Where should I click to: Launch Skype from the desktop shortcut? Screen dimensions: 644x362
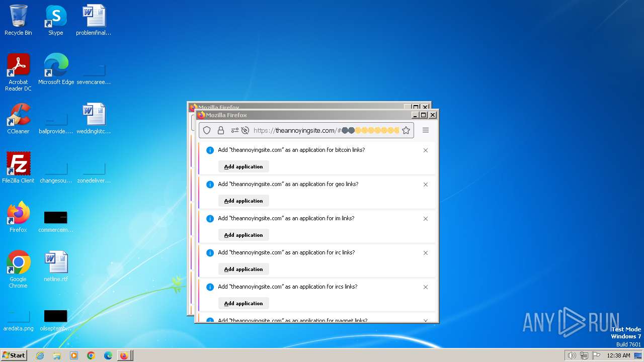56,20
